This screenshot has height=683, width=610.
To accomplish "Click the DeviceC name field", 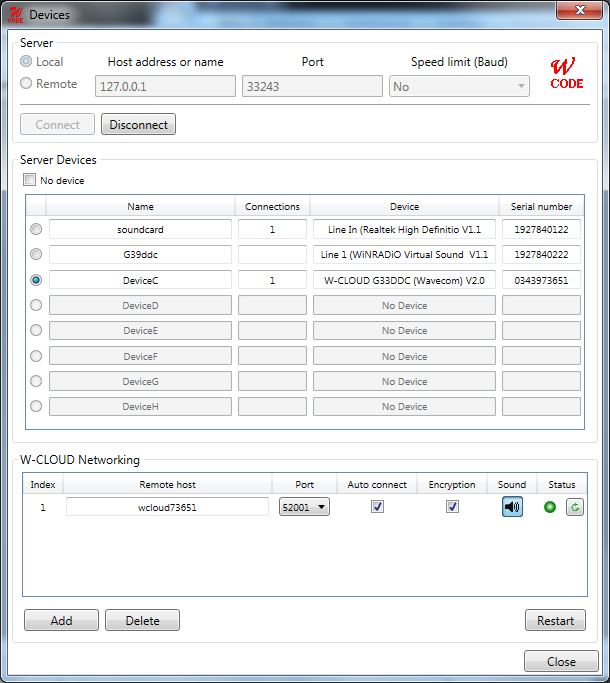I will [140, 280].
